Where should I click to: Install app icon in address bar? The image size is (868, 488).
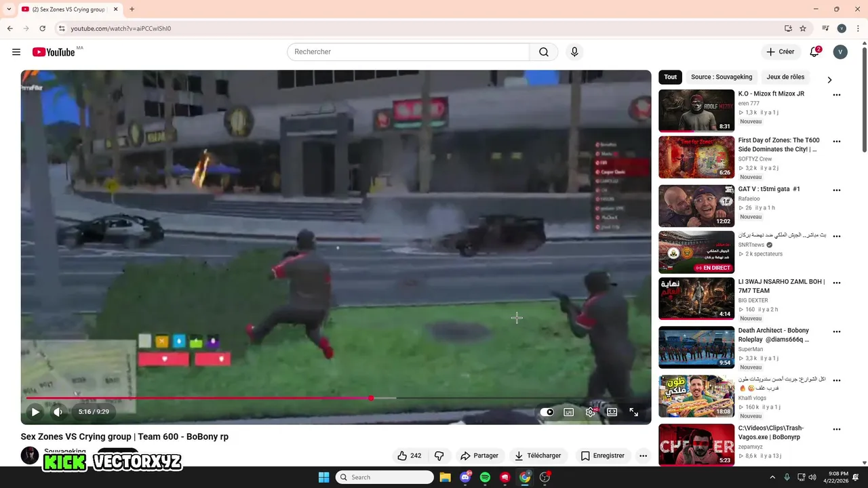pyautogui.click(x=788, y=28)
